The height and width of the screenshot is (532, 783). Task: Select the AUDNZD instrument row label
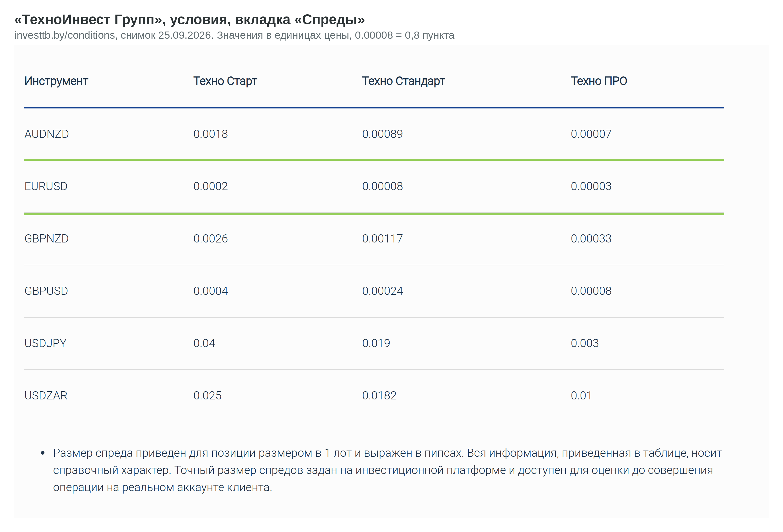pos(47,134)
